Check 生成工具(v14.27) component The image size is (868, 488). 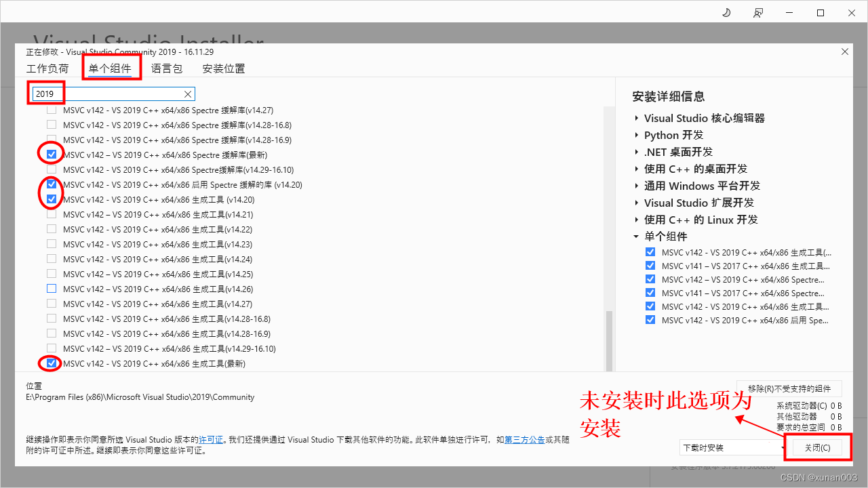coord(52,304)
